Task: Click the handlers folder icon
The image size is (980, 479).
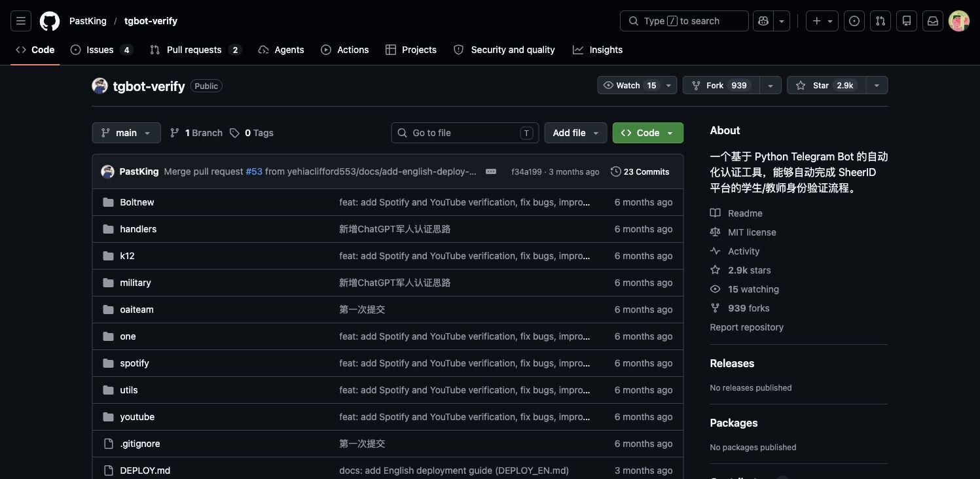Action: tap(108, 229)
